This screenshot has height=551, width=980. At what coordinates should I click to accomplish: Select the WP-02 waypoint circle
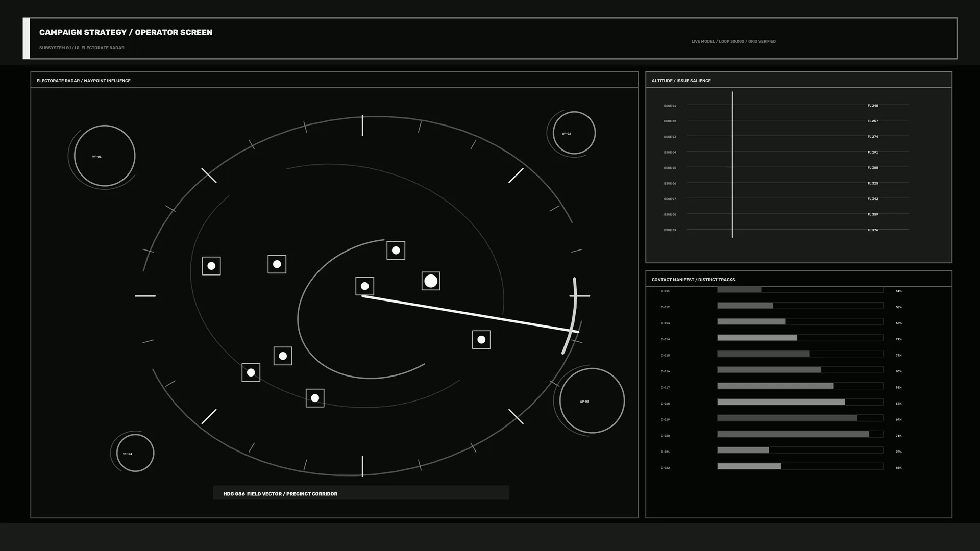point(574,133)
